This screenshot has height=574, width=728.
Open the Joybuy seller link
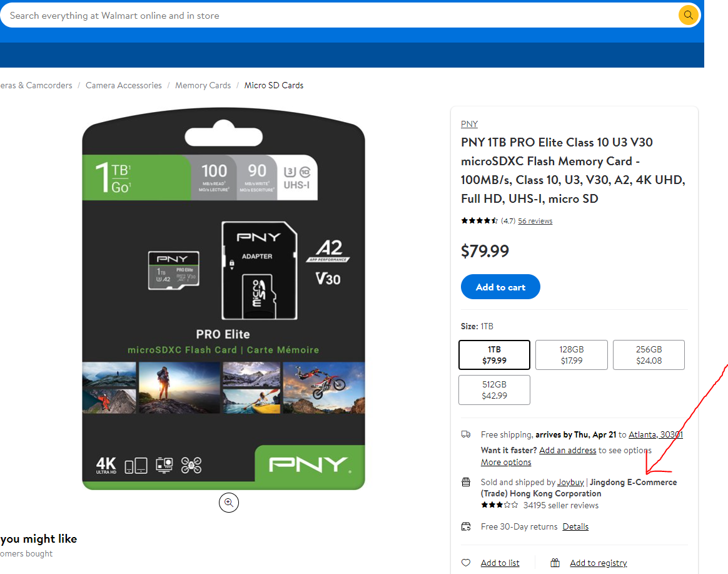click(x=570, y=482)
